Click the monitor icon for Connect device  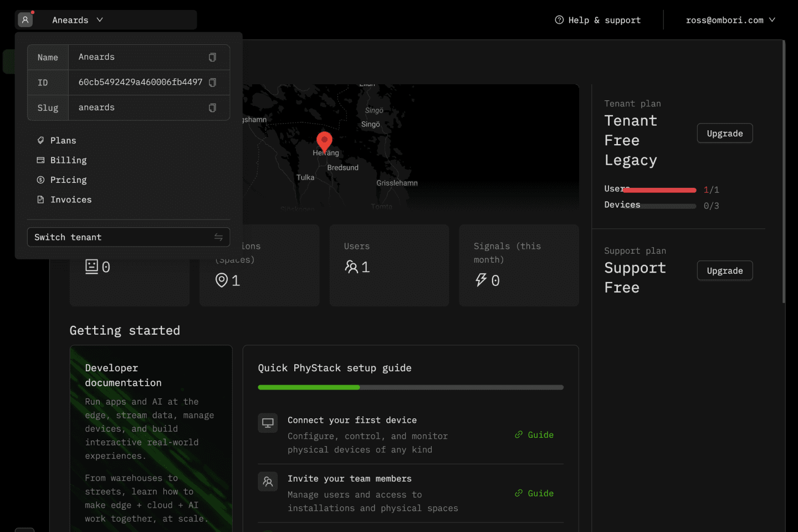pos(268,423)
